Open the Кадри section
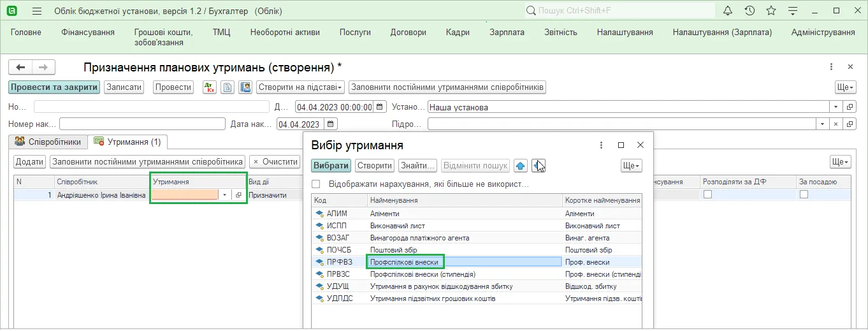 (458, 32)
